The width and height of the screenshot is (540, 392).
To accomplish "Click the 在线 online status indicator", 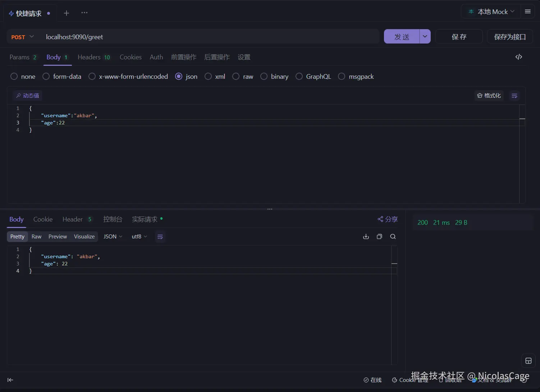I will tap(372, 380).
